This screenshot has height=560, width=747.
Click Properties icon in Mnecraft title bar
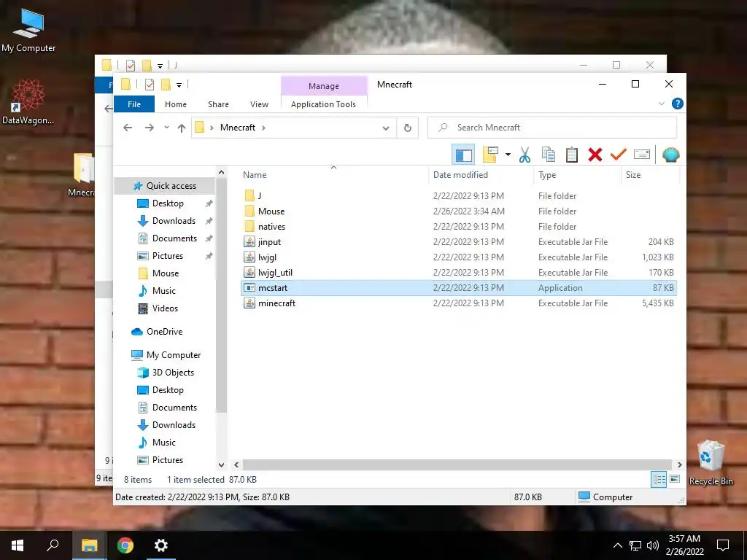150,85
